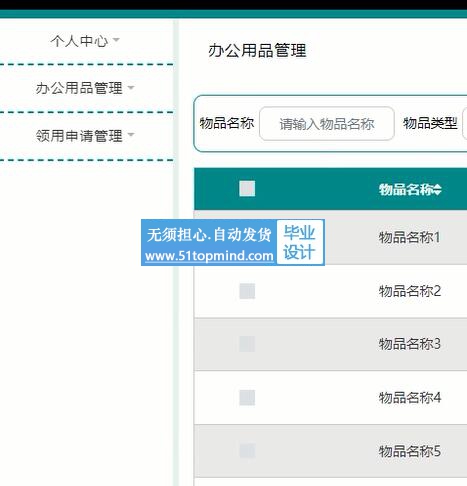Image resolution: width=467 pixels, height=486 pixels.
Task: Check the box for 物品名称3 row
Action: pyautogui.click(x=247, y=344)
